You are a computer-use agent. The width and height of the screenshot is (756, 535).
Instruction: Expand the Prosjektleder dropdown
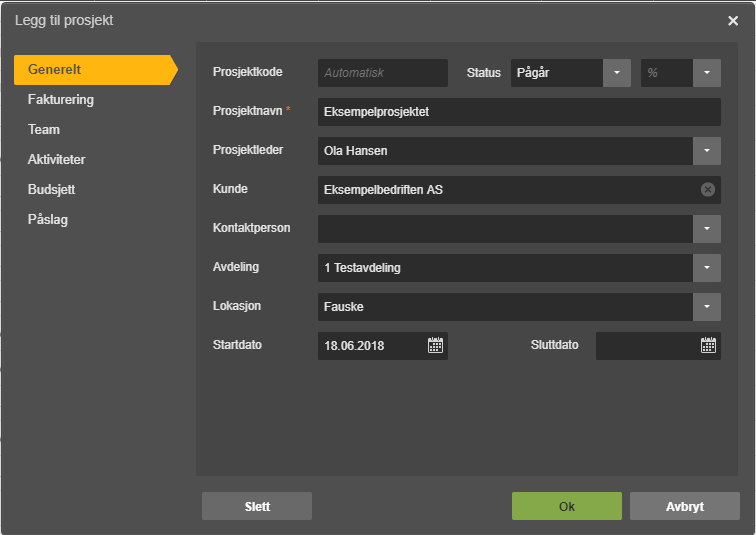tap(707, 151)
